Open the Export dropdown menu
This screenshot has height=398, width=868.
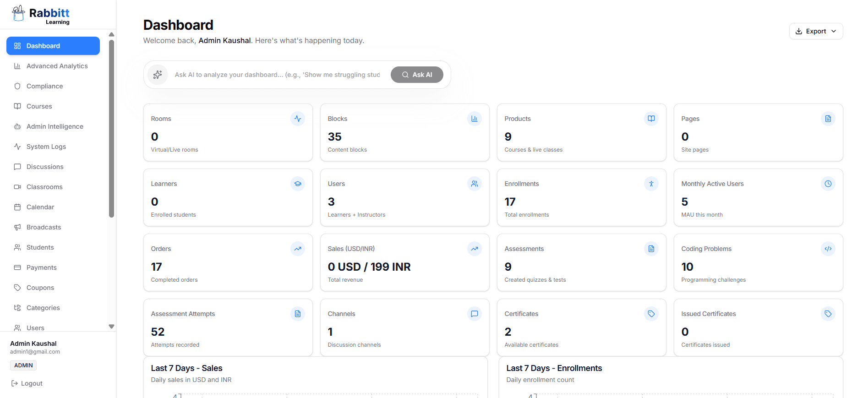click(816, 31)
